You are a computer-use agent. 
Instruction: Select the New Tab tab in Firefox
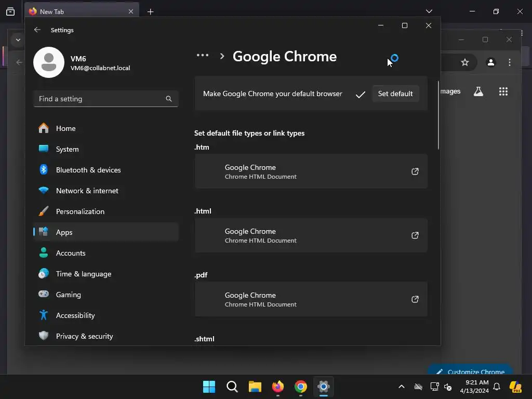[82, 11]
